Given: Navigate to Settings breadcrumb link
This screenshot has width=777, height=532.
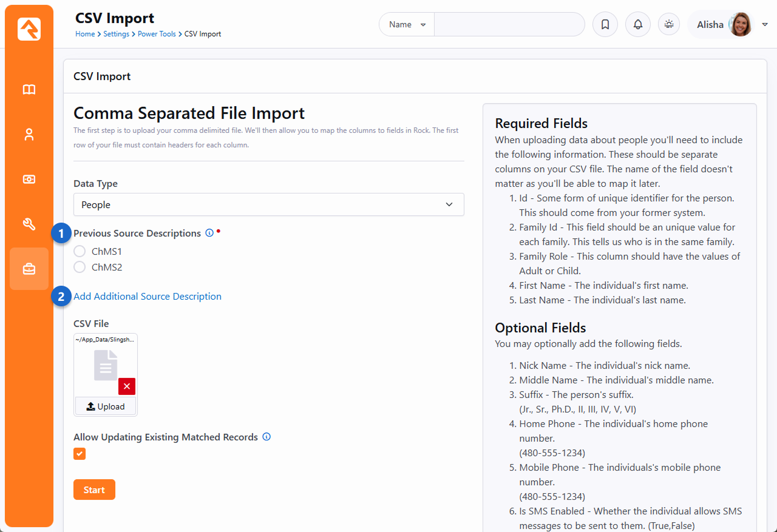Looking at the screenshot, I should [116, 34].
